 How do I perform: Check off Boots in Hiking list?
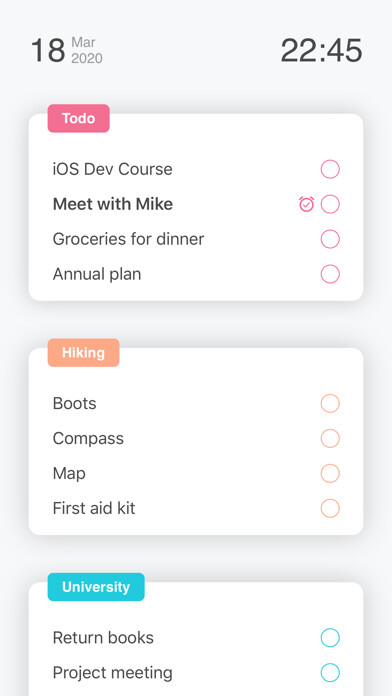pos(330,403)
